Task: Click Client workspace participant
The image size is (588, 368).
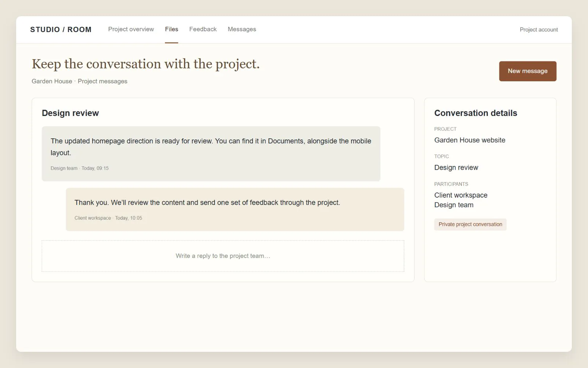Action: tap(461, 195)
